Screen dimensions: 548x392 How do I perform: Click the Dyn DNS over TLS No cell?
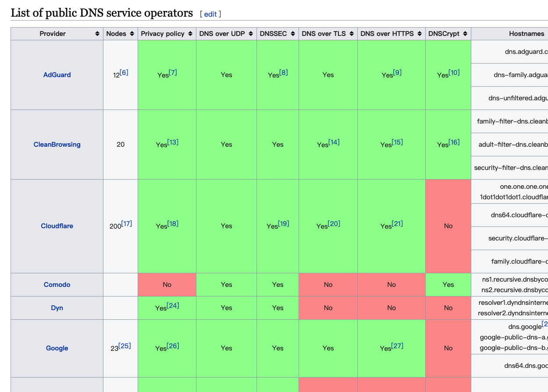328,308
